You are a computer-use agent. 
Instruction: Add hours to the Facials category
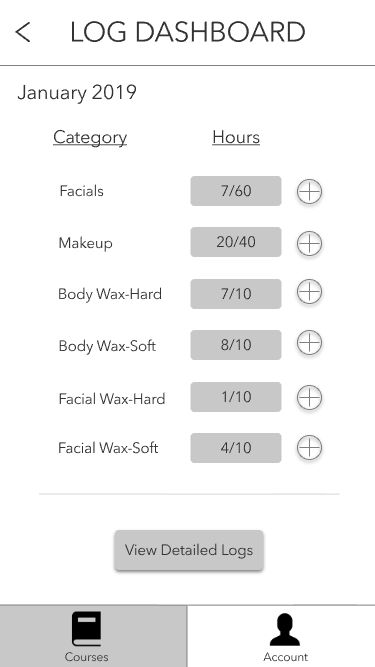(309, 191)
